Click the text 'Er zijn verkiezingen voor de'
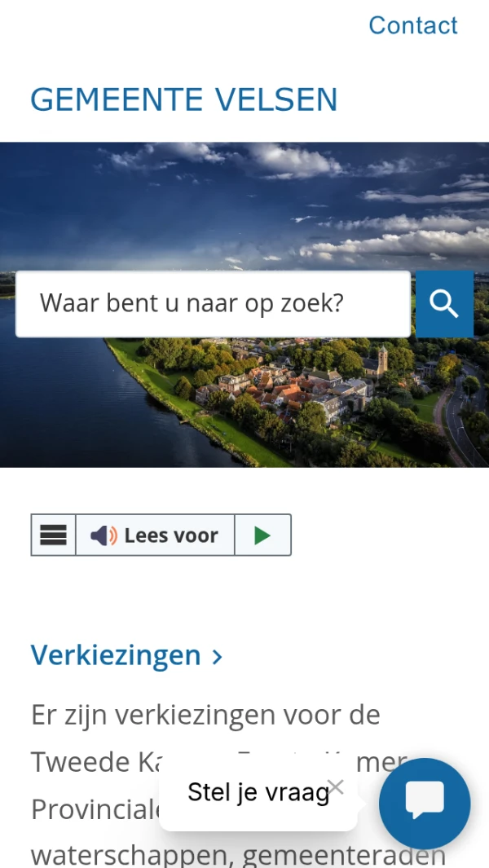 [205, 715]
